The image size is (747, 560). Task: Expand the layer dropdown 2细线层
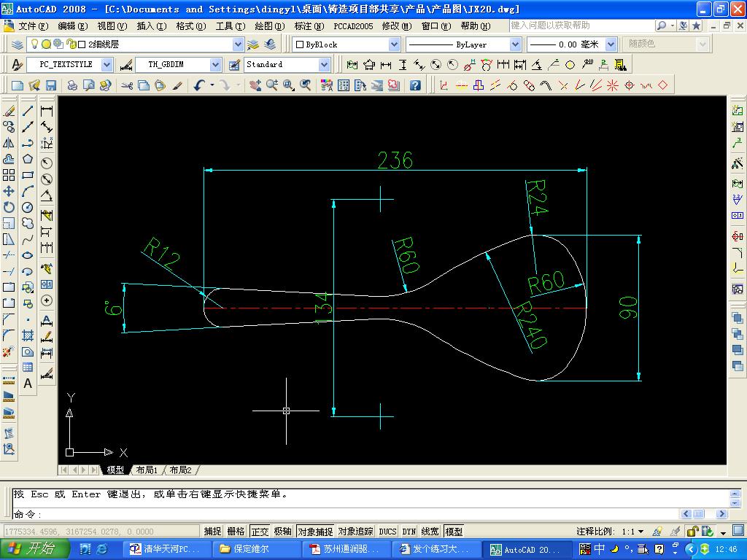(238, 44)
